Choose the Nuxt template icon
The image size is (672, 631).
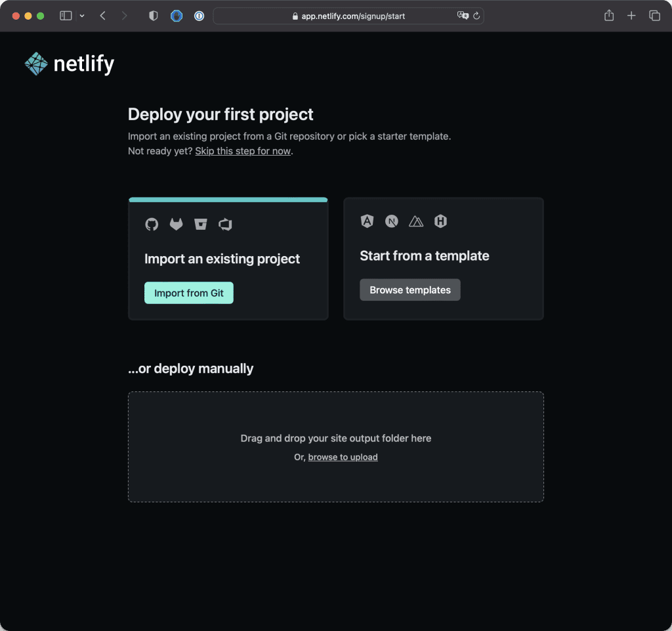pyautogui.click(x=415, y=221)
